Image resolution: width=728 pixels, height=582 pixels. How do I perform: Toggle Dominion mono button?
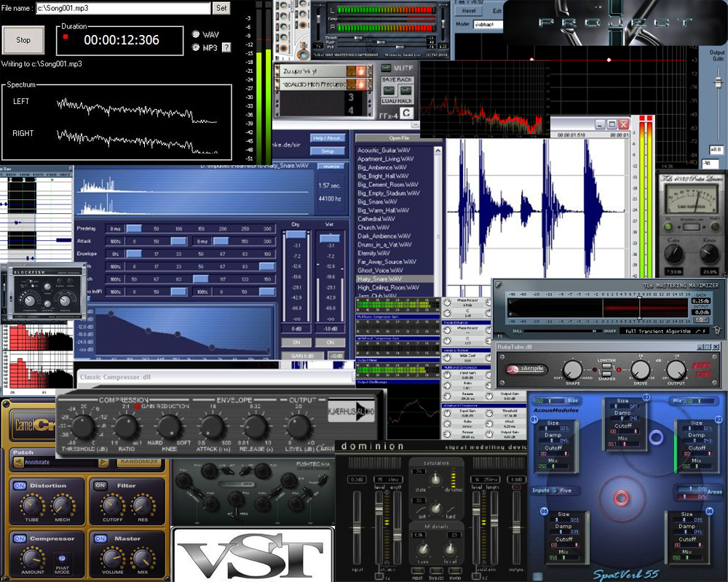click(455, 571)
